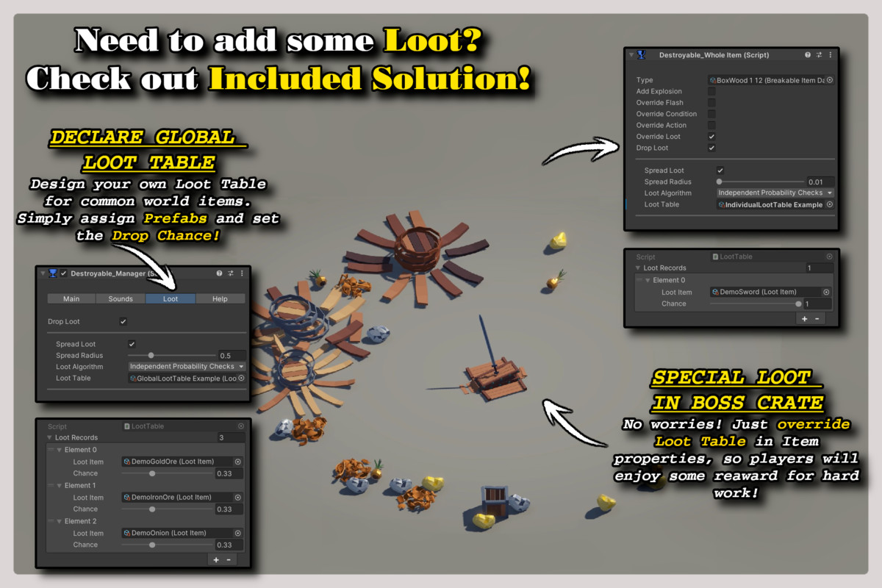Enable the Add Explosion checkbox

point(711,91)
